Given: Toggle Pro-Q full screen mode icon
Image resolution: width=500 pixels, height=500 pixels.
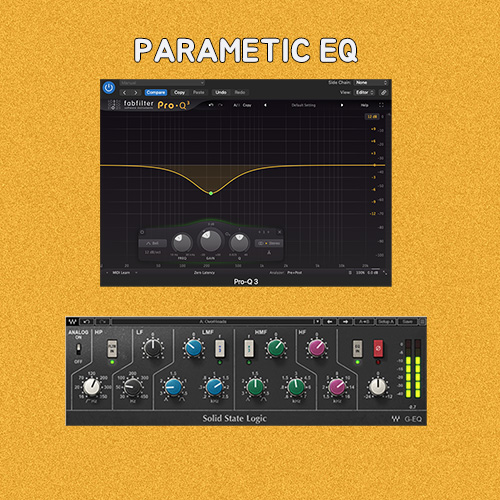Looking at the screenshot, I should pyautogui.click(x=381, y=105).
